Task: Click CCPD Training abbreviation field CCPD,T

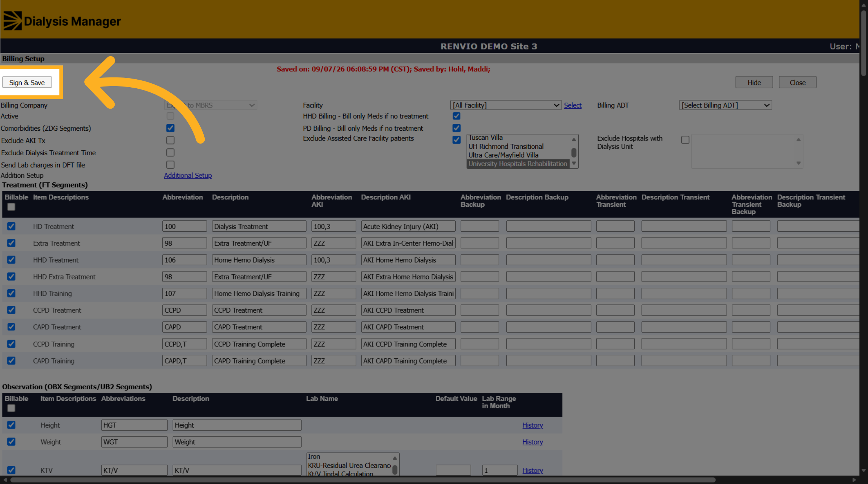Action: coord(184,344)
